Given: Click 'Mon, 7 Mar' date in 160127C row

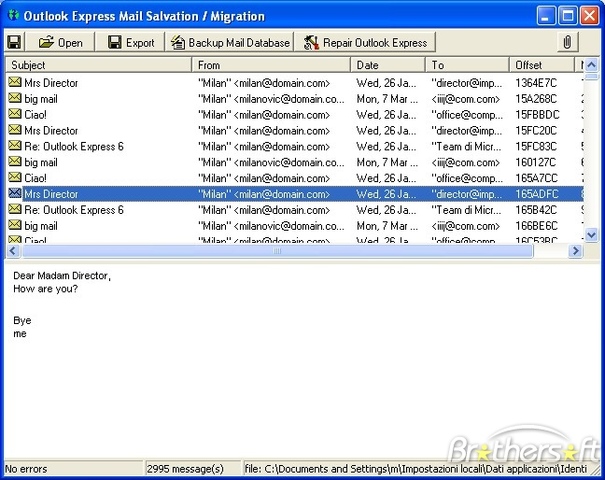Looking at the screenshot, I should tap(387, 162).
